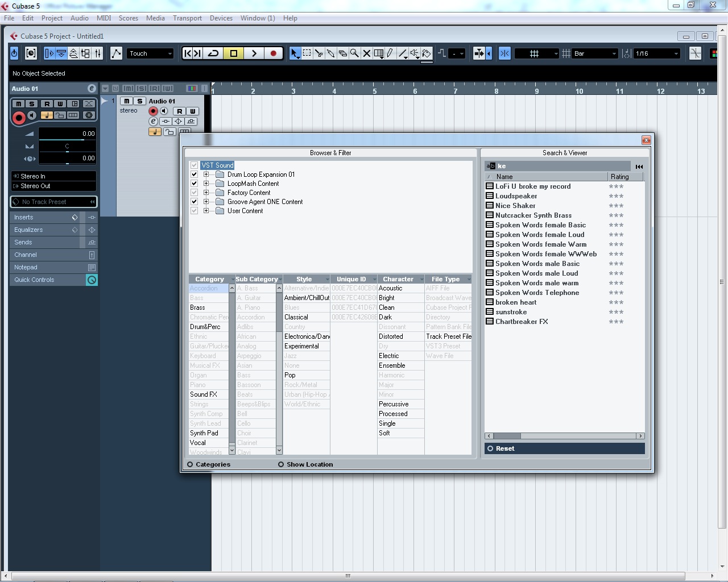Open the File menu
The image size is (728, 582).
(x=9, y=18)
